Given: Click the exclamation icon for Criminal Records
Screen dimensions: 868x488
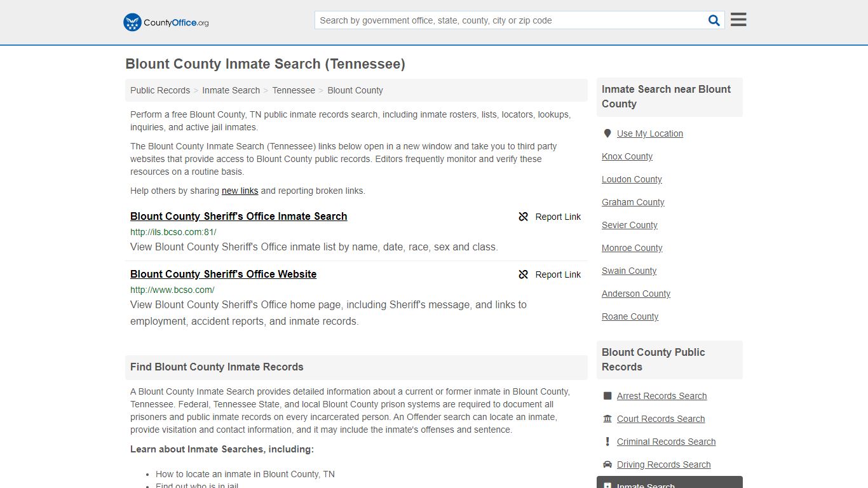Looking at the screenshot, I should click(607, 442).
